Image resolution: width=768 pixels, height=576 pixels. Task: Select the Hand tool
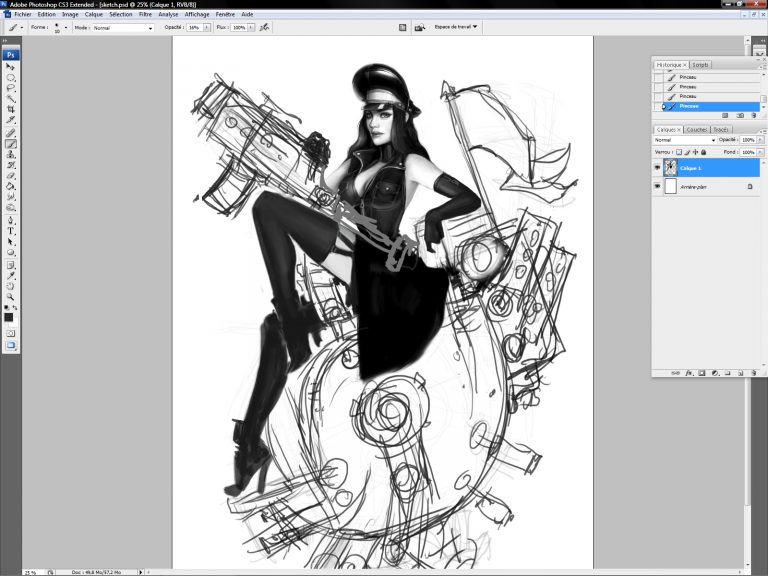[10, 287]
